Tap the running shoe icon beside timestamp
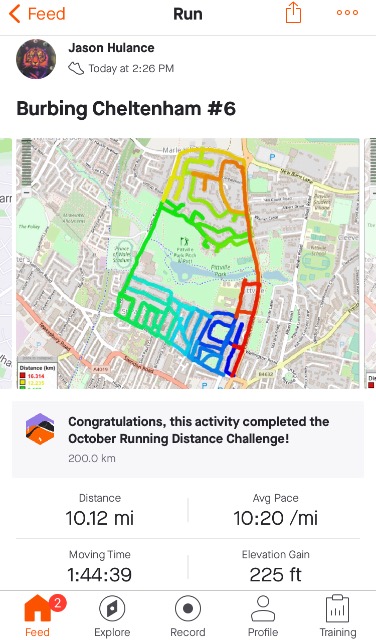Screen dimensions: 376x640 (x=76, y=69)
